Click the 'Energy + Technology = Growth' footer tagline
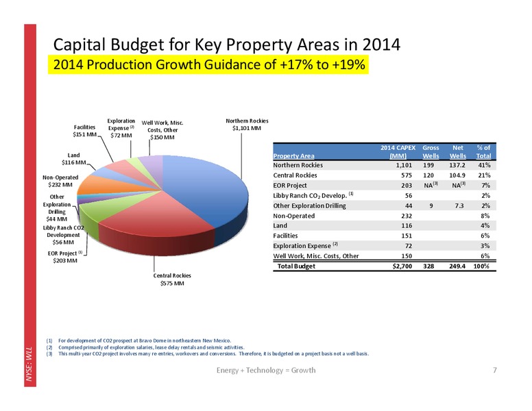Image resolution: width=532 pixels, height=411 pixels. [266, 371]
